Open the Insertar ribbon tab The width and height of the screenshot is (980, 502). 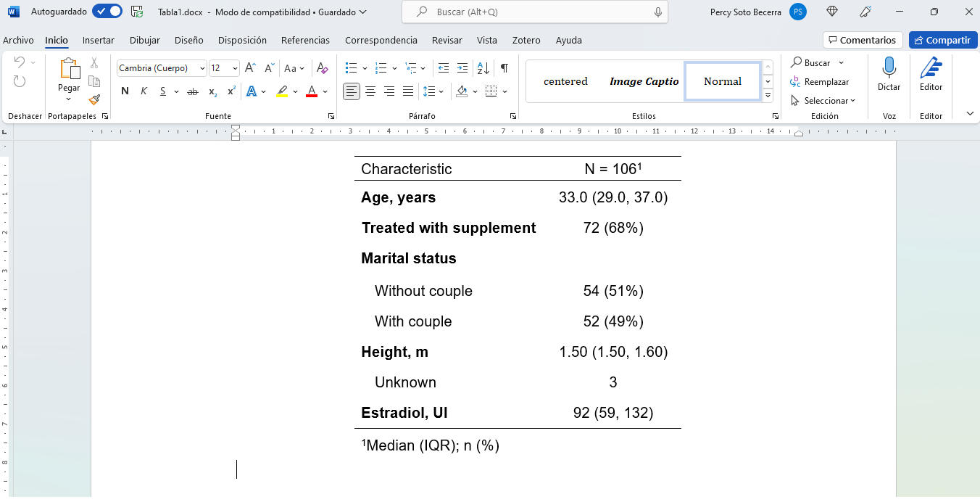[99, 40]
